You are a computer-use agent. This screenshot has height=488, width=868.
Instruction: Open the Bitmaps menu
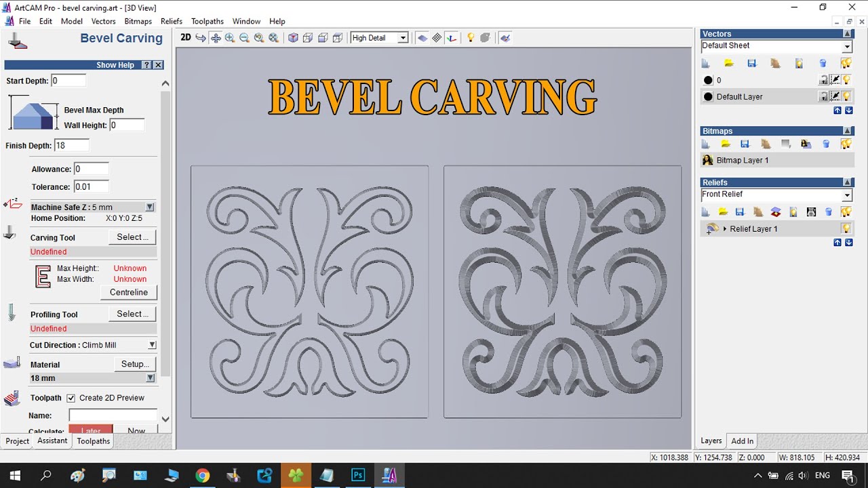(x=138, y=21)
